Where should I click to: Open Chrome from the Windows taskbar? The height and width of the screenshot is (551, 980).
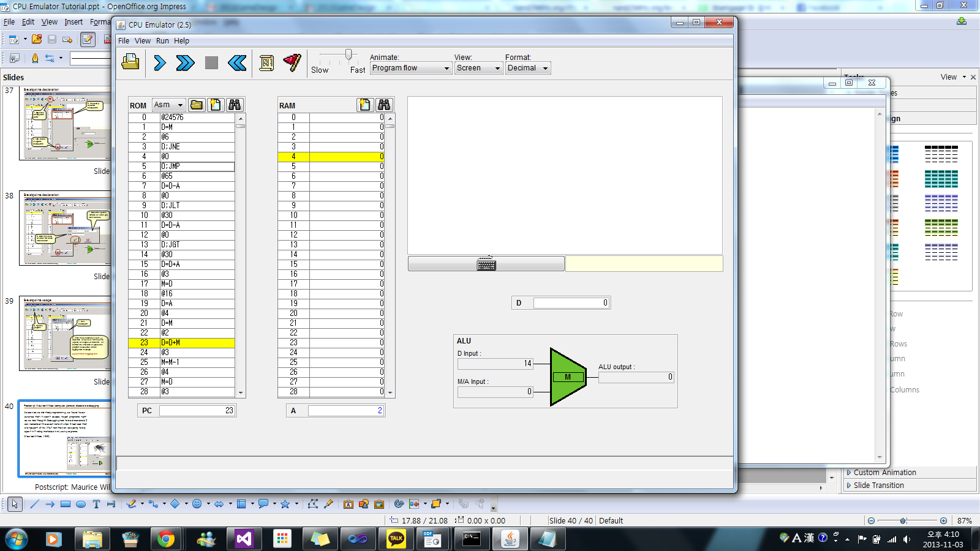pyautogui.click(x=165, y=539)
